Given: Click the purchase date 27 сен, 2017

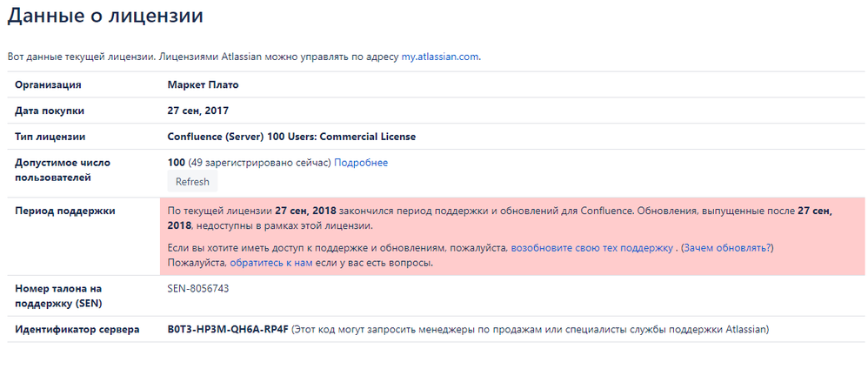Looking at the screenshot, I should click(x=197, y=111).
